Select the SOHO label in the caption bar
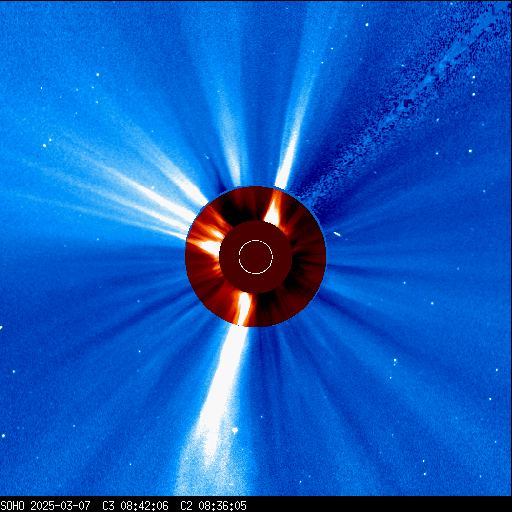The image size is (512, 512). click(x=12, y=506)
